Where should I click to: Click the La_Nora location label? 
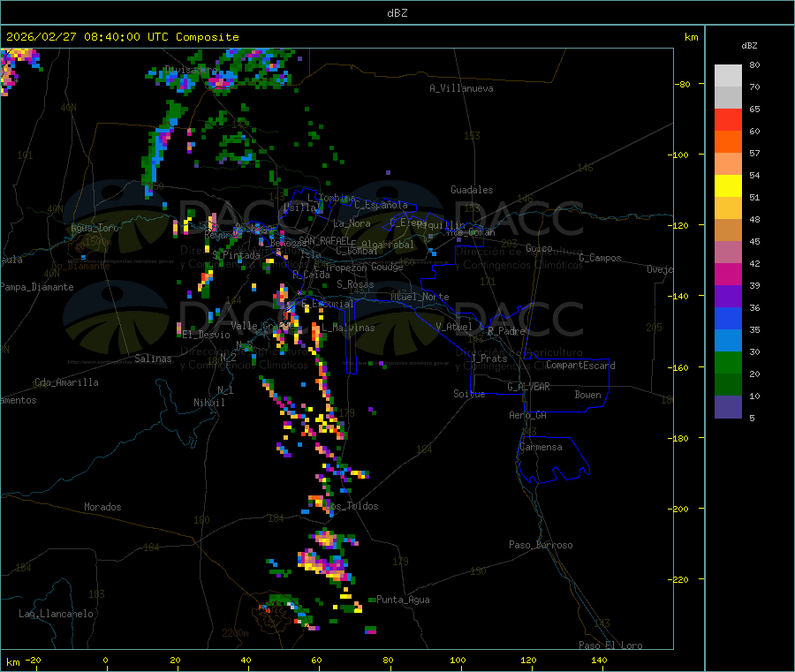[352, 223]
